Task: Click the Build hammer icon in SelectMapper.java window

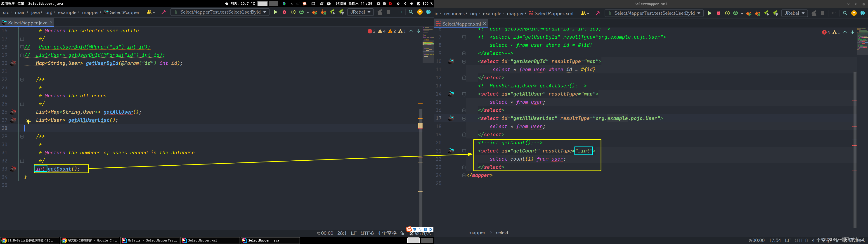Action: [x=164, y=12]
